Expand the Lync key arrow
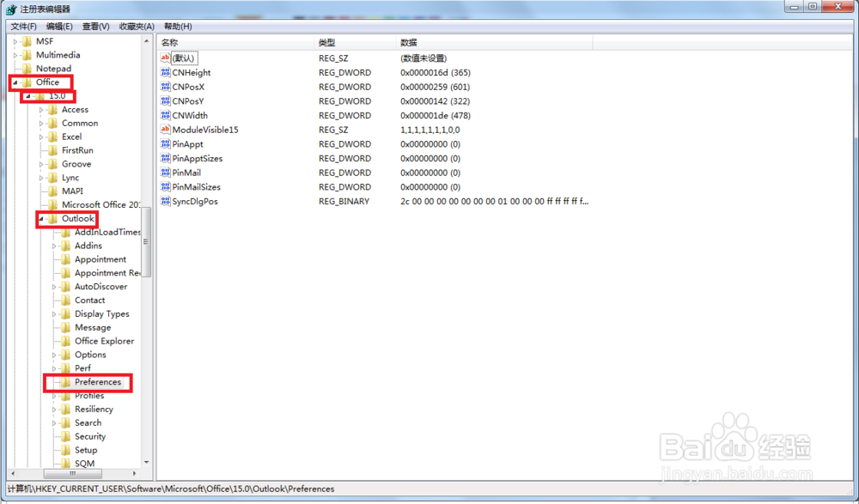This screenshot has width=859, height=504. click(x=41, y=178)
